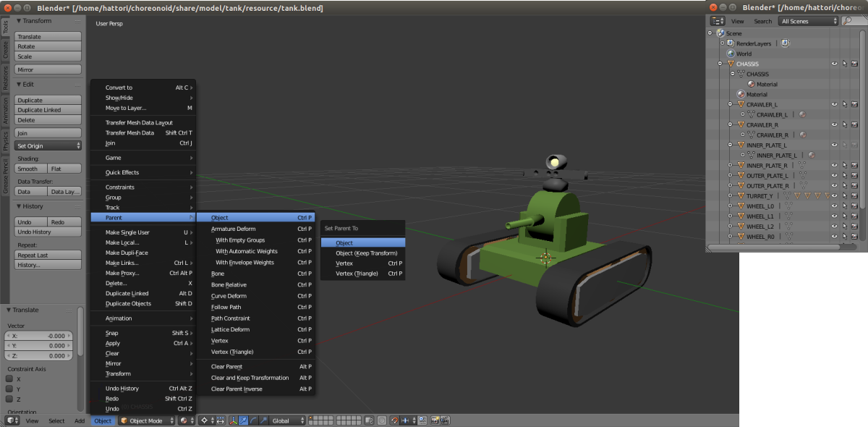Toggle X constraint axis checkbox

click(x=10, y=379)
